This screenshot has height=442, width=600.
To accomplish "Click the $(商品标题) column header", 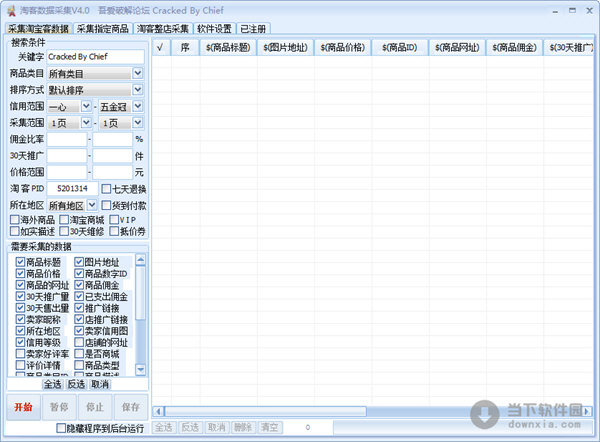I will pyautogui.click(x=228, y=47).
